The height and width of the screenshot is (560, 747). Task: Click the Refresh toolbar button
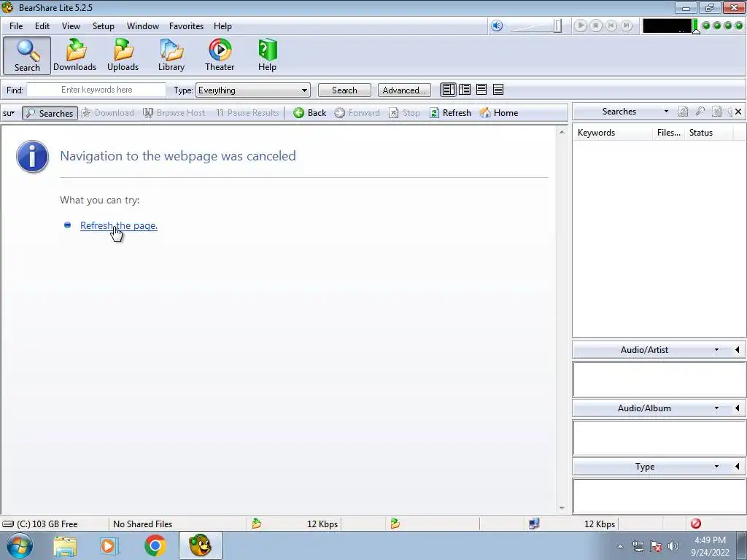(x=450, y=113)
